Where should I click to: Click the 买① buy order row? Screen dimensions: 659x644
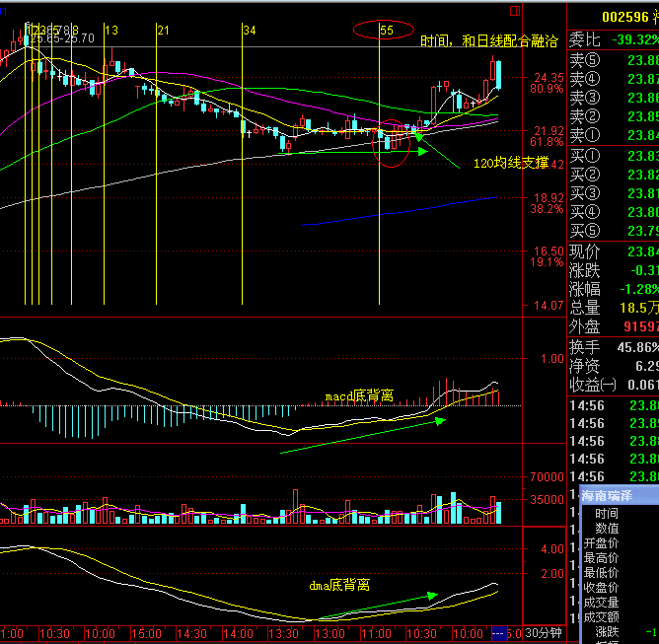[614, 156]
